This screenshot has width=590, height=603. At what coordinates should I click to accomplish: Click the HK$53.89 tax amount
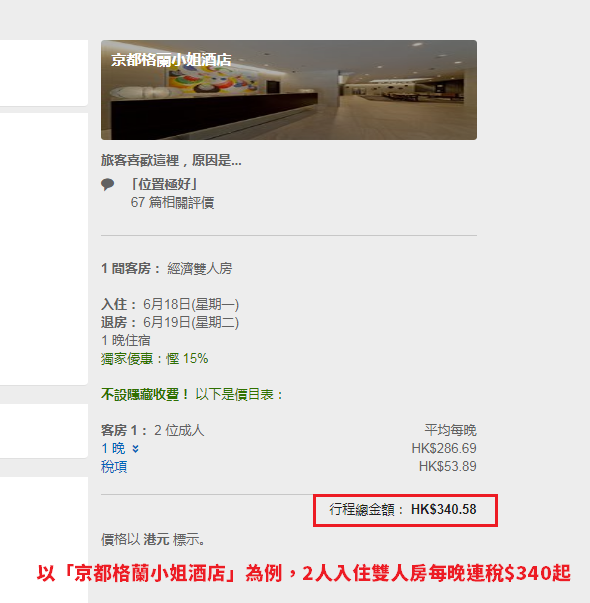coord(448,466)
